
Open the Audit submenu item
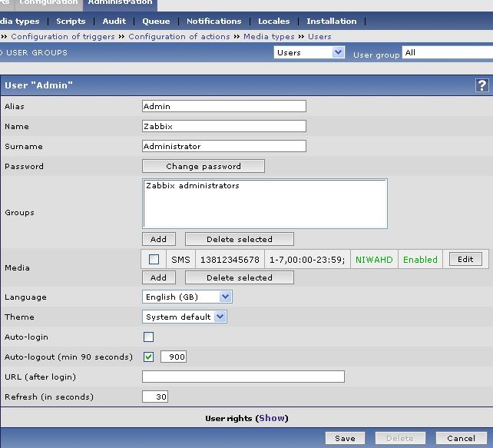click(114, 21)
